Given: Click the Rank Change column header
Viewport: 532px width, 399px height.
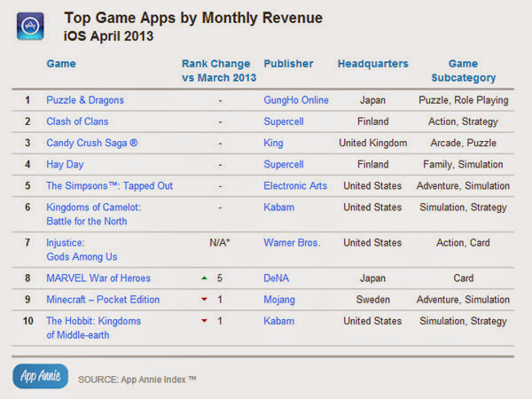Looking at the screenshot, I should pos(219,71).
